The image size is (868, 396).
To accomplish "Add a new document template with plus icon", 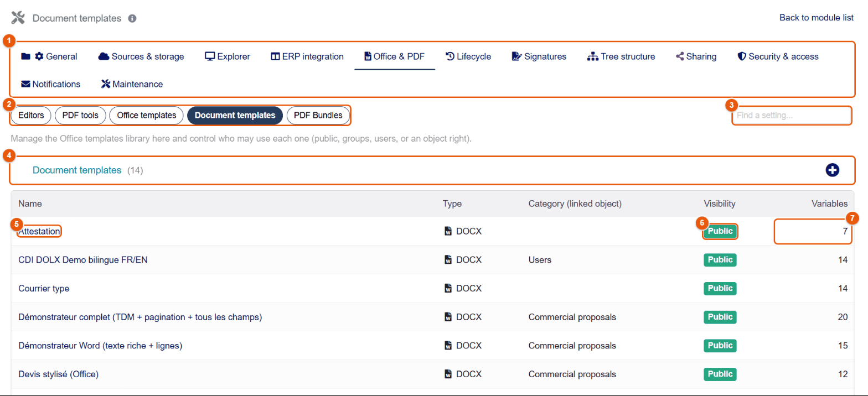I will pyautogui.click(x=832, y=170).
